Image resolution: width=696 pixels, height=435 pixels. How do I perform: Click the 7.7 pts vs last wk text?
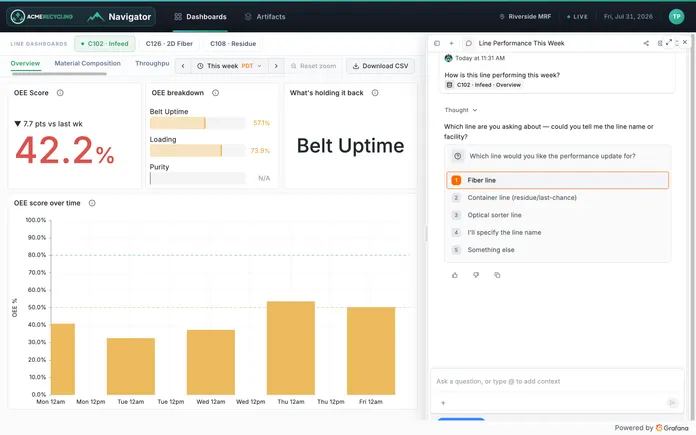[x=48, y=124]
